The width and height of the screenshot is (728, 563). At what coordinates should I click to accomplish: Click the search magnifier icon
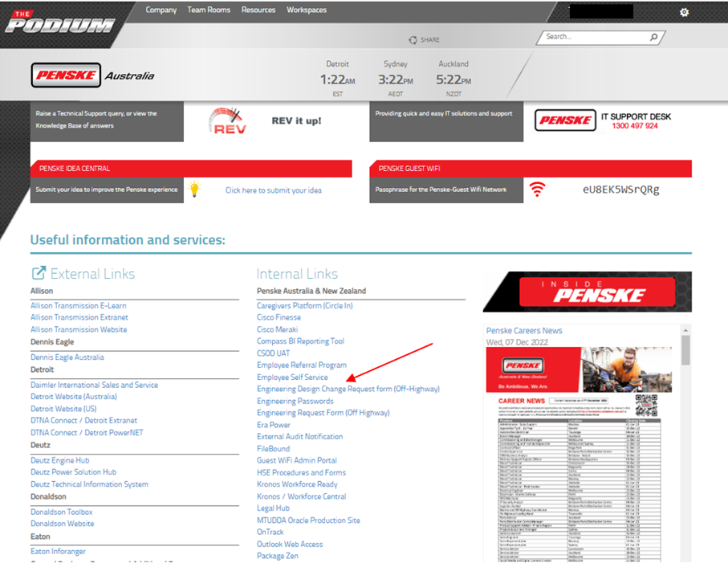(653, 37)
